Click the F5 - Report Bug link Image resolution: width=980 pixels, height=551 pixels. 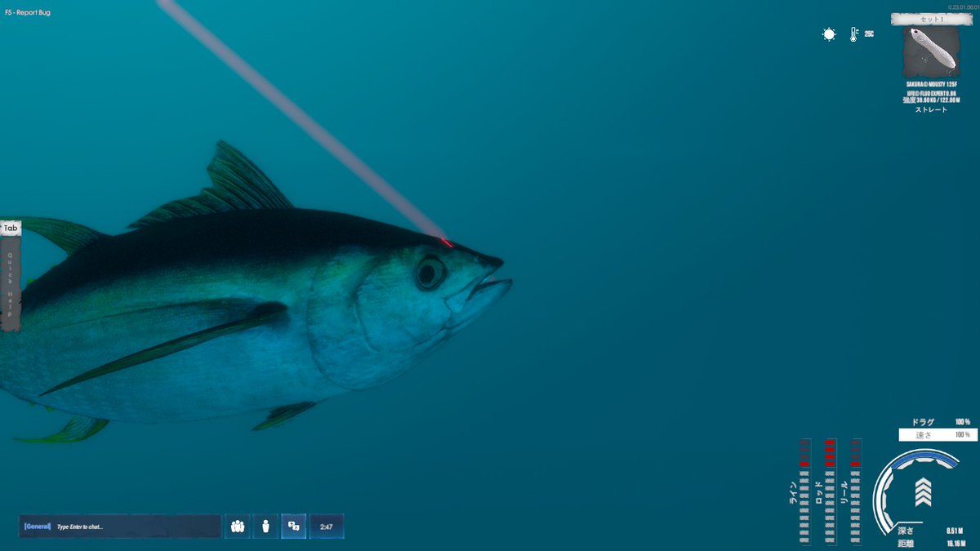coord(27,12)
